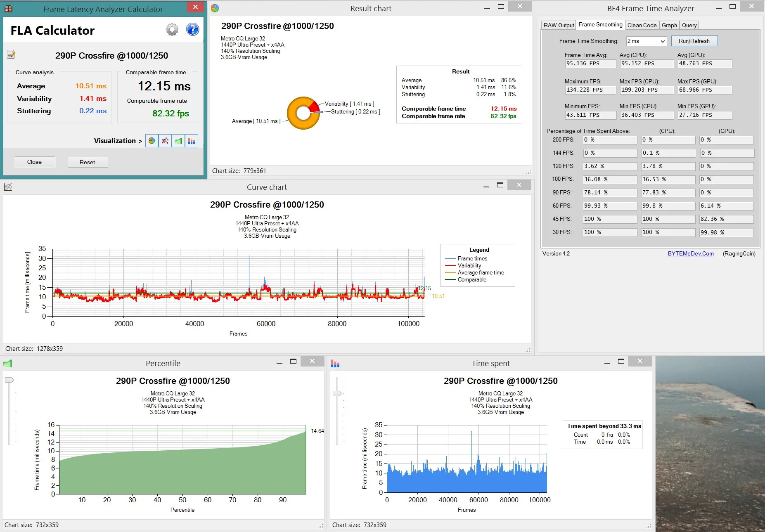765x532 pixels.
Task: Open the Clean Code tab
Action: [x=642, y=25]
